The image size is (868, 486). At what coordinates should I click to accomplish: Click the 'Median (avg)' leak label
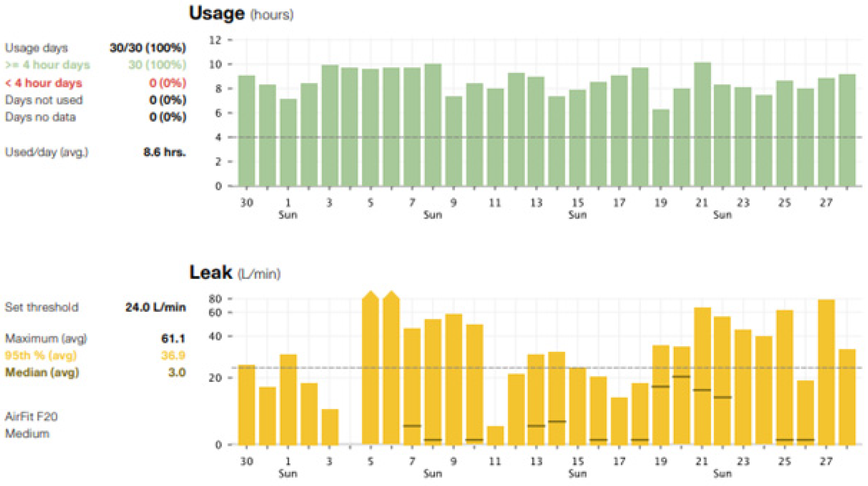click(x=42, y=373)
